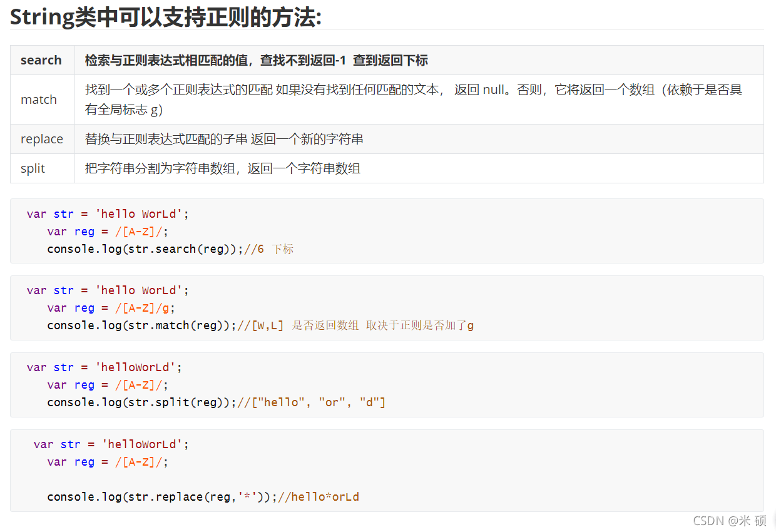Click code line 'console.log(str.split(reg));'
Image resolution: width=776 pixels, height=532 pixels.
[x=142, y=402]
